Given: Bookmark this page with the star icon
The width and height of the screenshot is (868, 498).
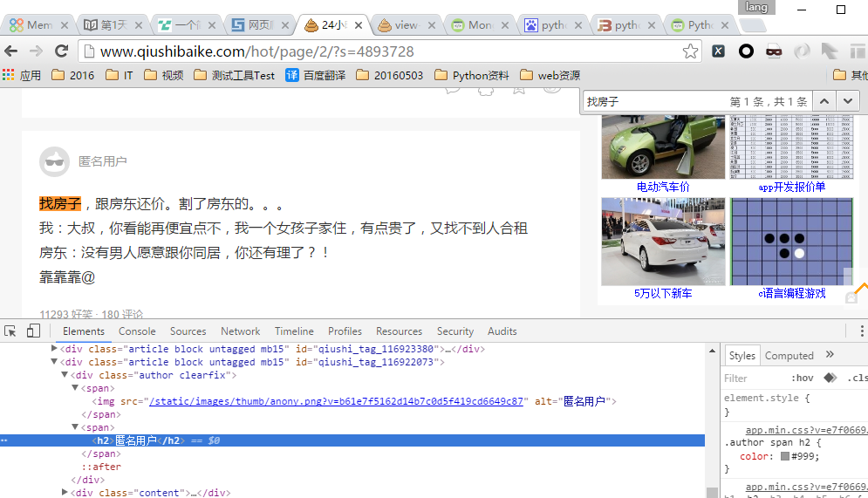Looking at the screenshot, I should pyautogui.click(x=690, y=51).
